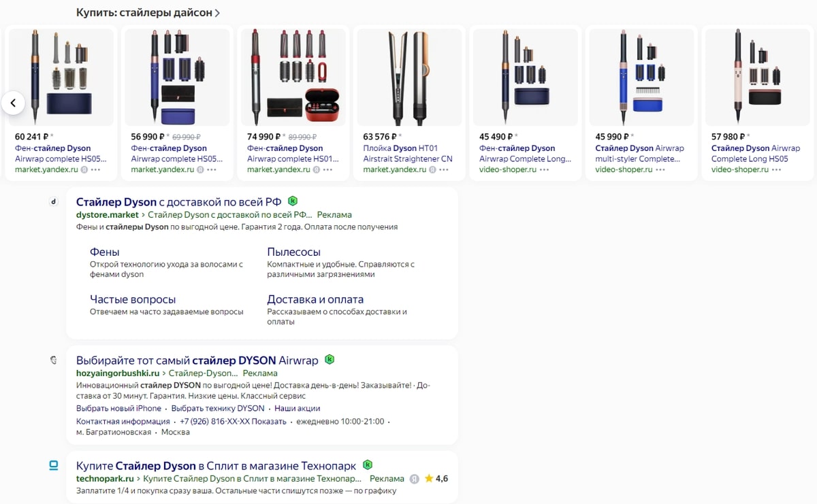The image size is (817, 504).
Task: Open the 'Контактная информация' link
Action: click(123, 422)
